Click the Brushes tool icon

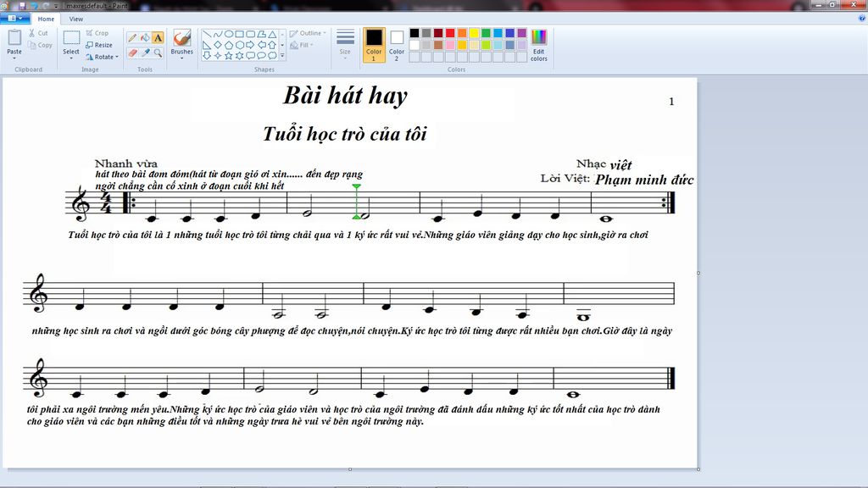(x=181, y=38)
